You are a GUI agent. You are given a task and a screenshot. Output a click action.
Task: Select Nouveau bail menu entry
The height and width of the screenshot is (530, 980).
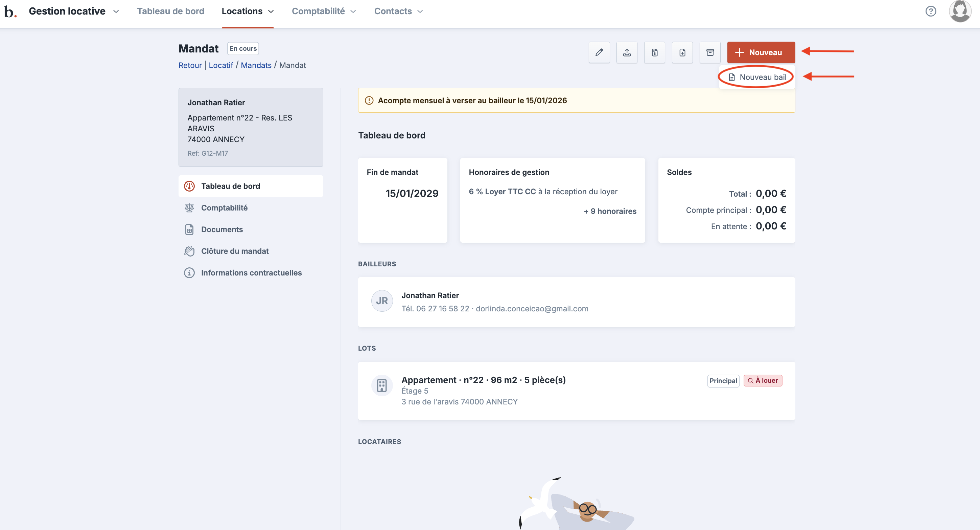[757, 77]
